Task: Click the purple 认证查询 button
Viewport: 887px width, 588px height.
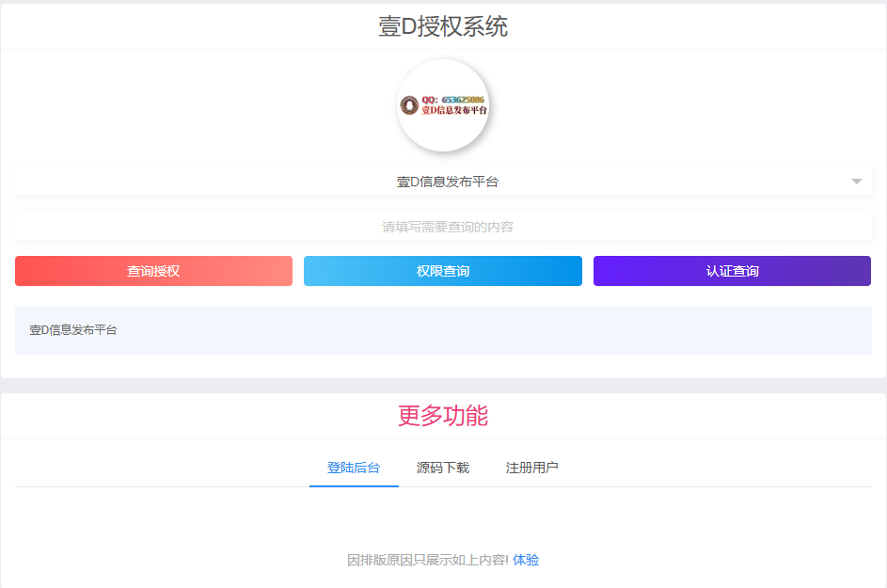Action: 732,270
